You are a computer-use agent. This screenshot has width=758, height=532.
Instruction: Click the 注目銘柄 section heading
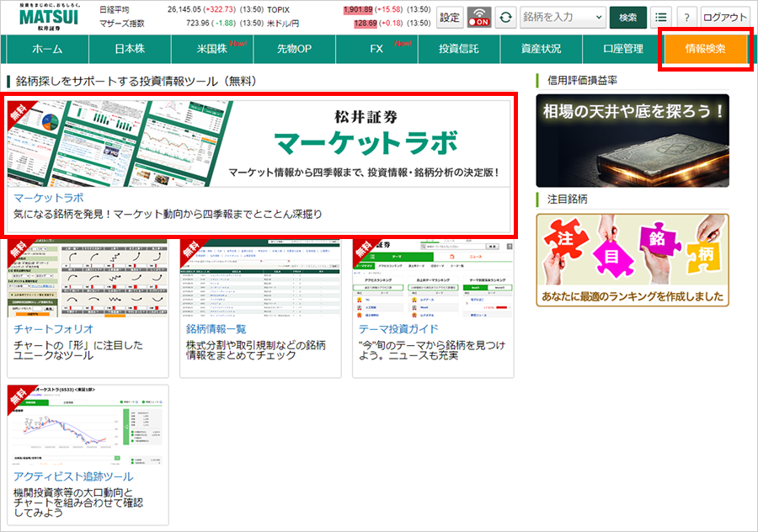click(567, 199)
